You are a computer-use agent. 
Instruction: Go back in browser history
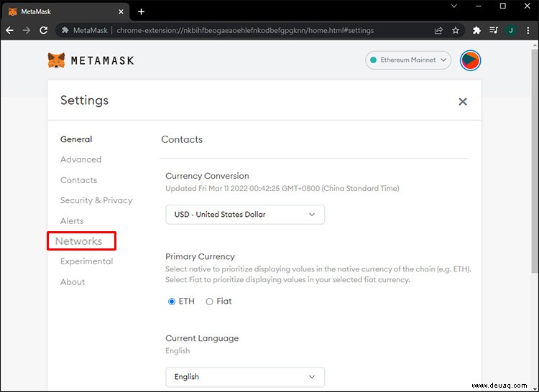coord(9,30)
